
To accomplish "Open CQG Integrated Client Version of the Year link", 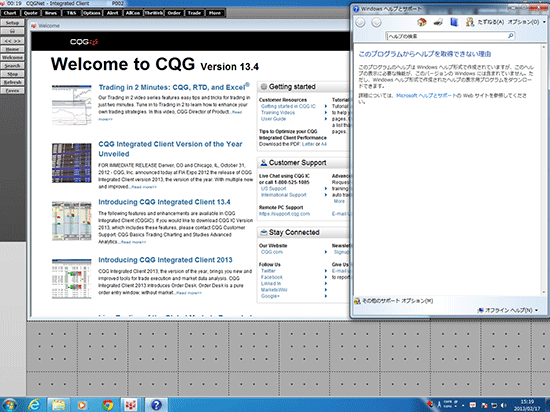I will click(x=170, y=149).
